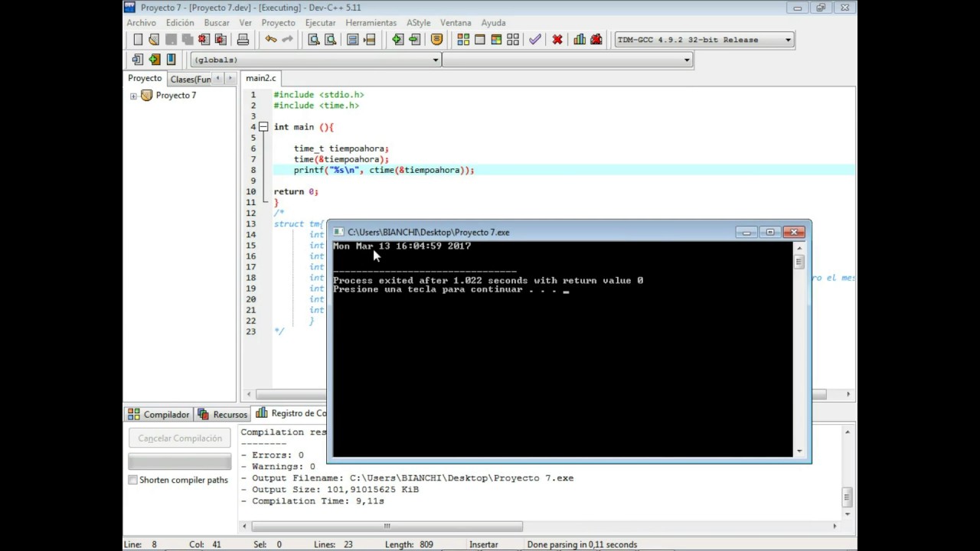Image resolution: width=980 pixels, height=551 pixels.
Task: Open the Ejecutar menu
Action: (320, 23)
